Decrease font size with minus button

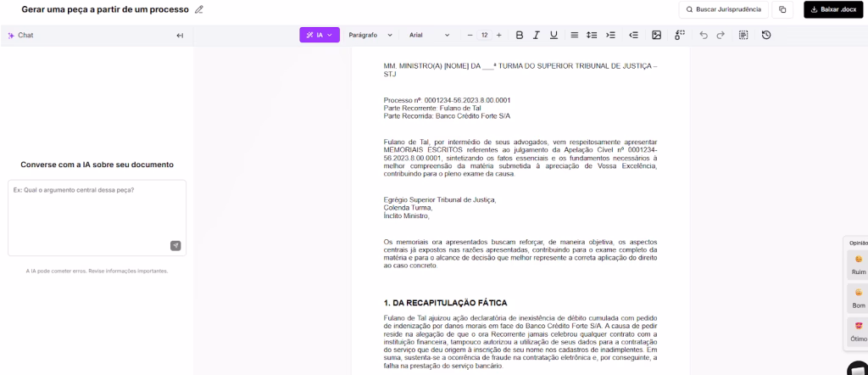pyautogui.click(x=470, y=35)
